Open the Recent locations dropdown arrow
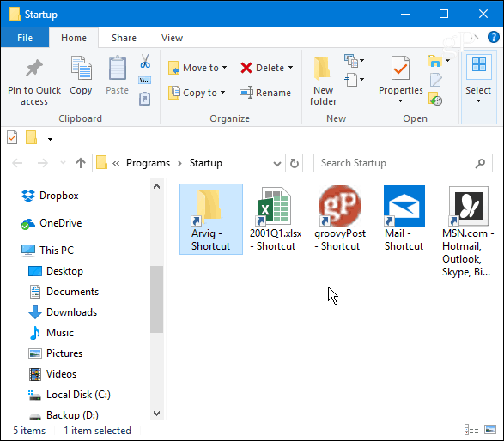This screenshot has width=504, height=441. [x=63, y=163]
